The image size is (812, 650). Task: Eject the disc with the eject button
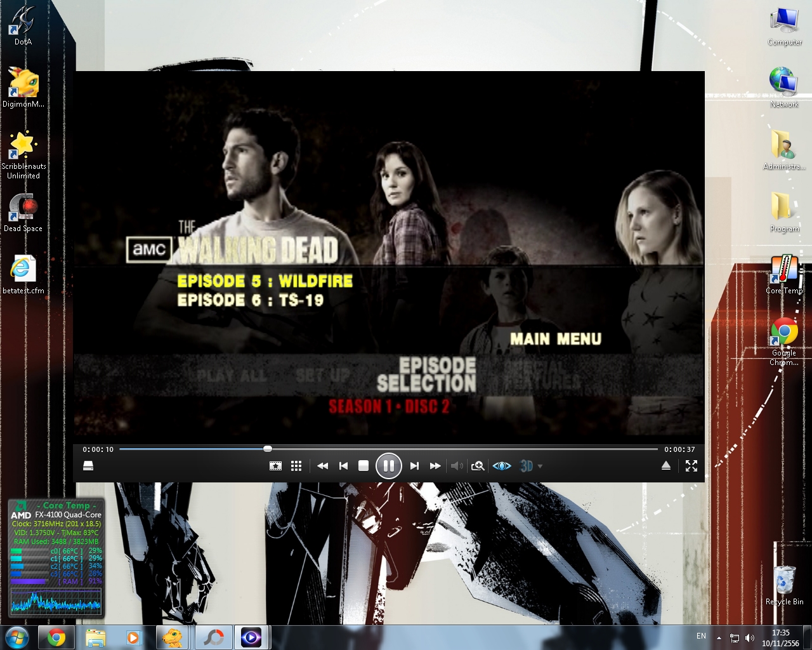click(666, 466)
